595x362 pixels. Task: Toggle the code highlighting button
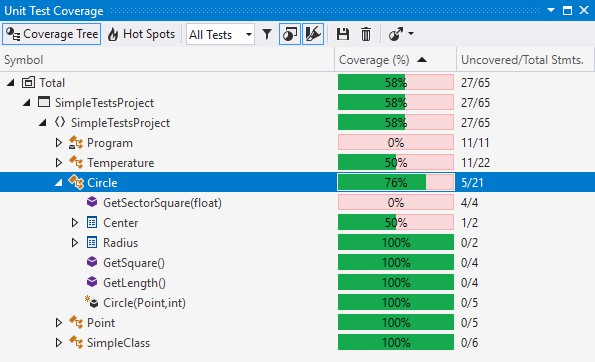313,35
